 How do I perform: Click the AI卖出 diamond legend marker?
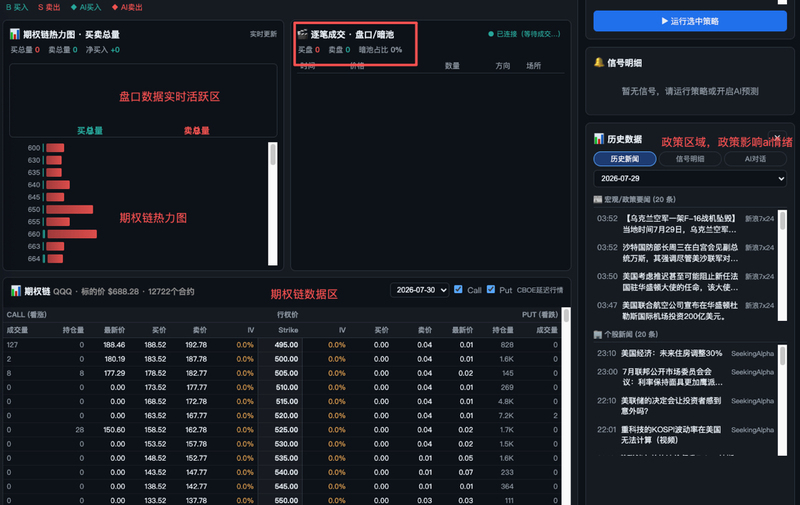click(127, 7)
